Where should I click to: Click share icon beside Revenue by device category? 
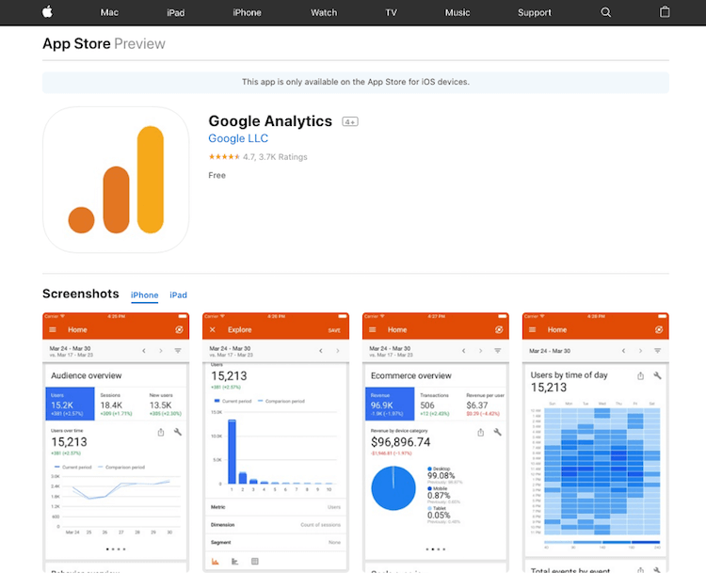480,433
